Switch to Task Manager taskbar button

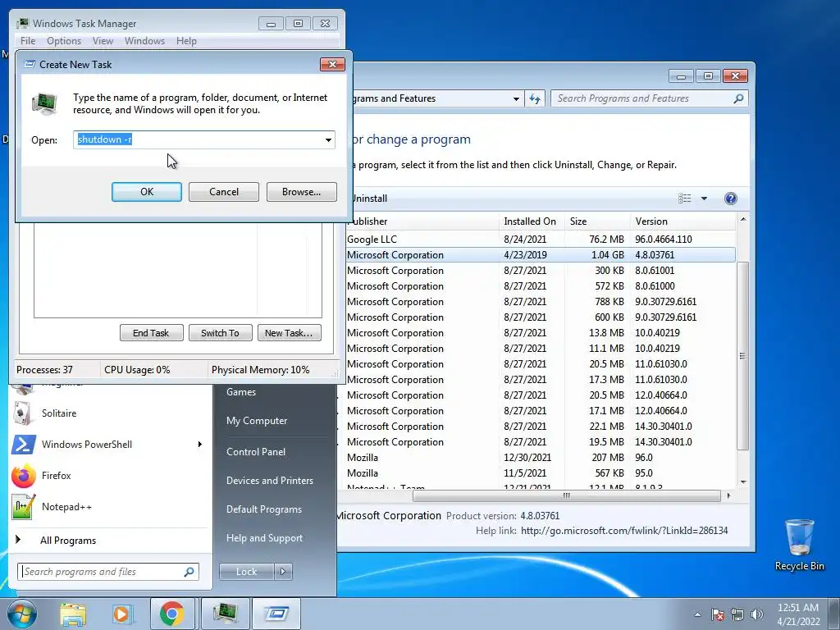(x=225, y=614)
